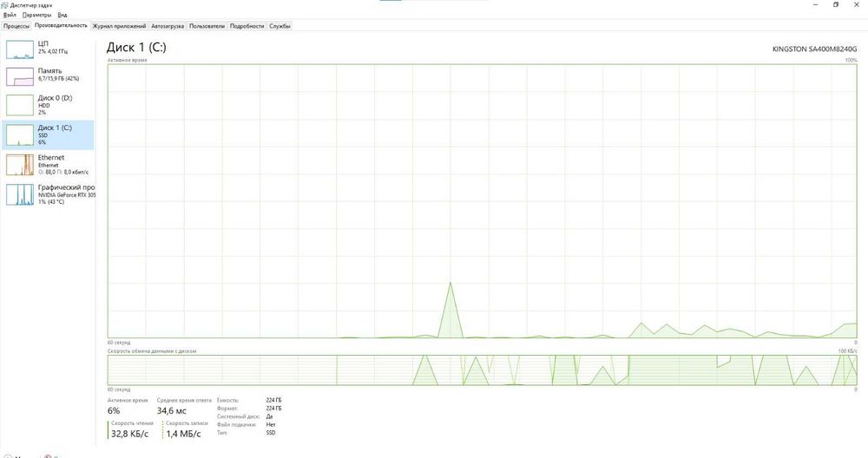
Task: Open the Вид menu
Action: click(x=62, y=15)
